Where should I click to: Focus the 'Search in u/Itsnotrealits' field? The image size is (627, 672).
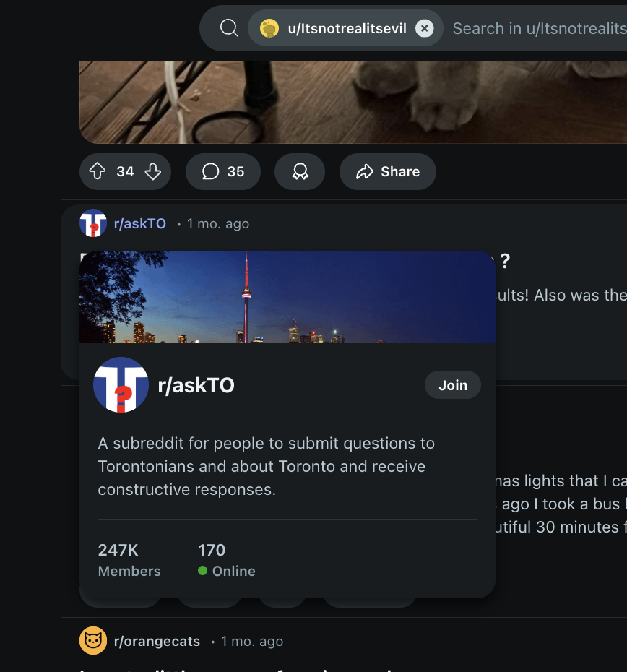[538, 28]
